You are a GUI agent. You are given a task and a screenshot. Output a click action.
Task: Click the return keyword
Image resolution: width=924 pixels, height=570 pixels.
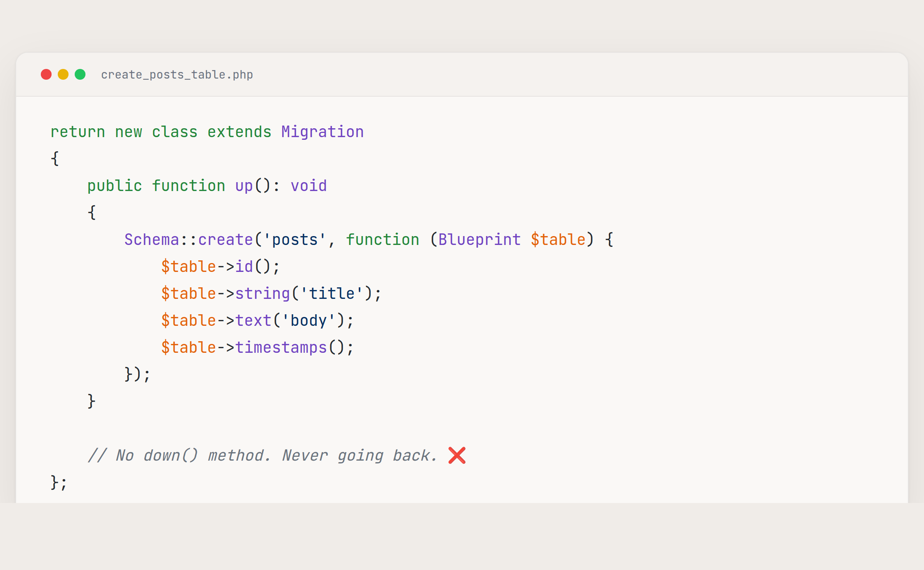78,132
